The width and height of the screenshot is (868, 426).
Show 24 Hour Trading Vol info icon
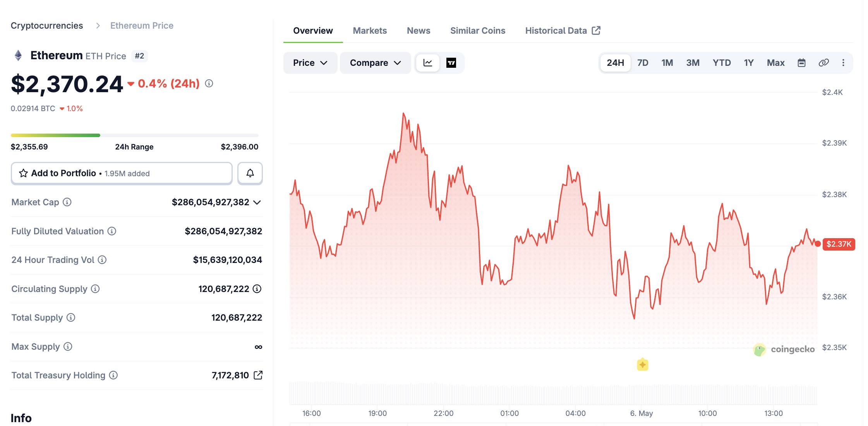click(102, 260)
